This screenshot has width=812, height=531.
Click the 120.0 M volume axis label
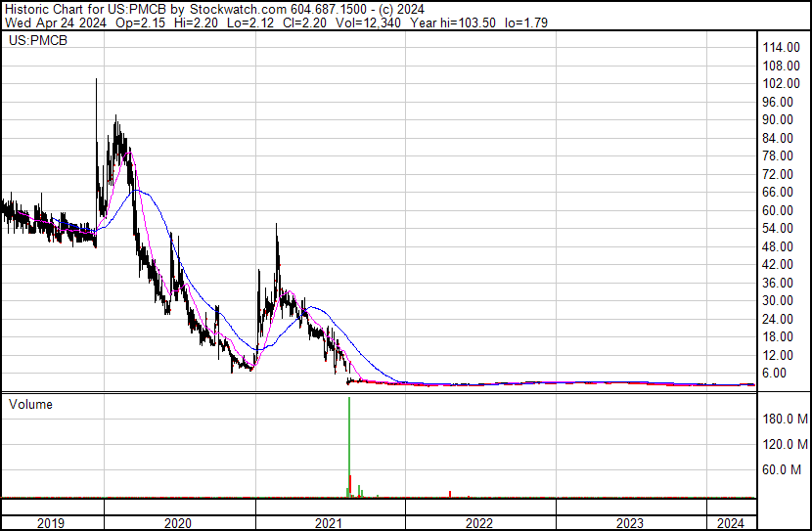[x=785, y=444]
